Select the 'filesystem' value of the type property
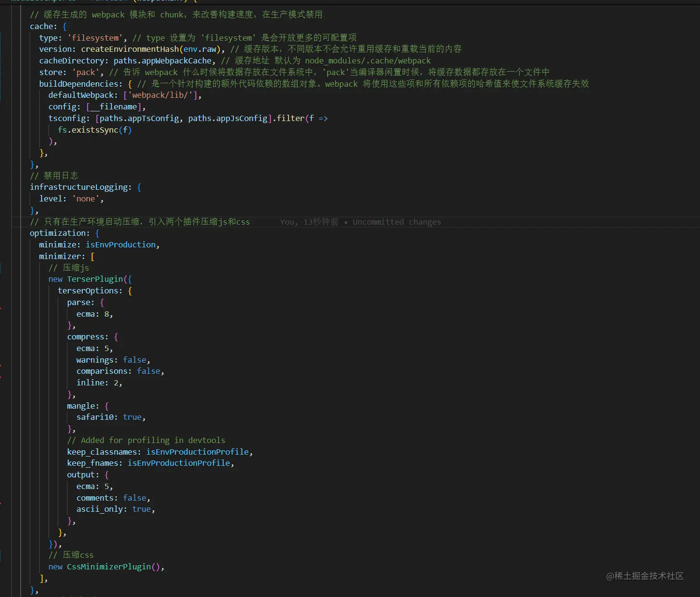700x597 pixels. pos(97,38)
